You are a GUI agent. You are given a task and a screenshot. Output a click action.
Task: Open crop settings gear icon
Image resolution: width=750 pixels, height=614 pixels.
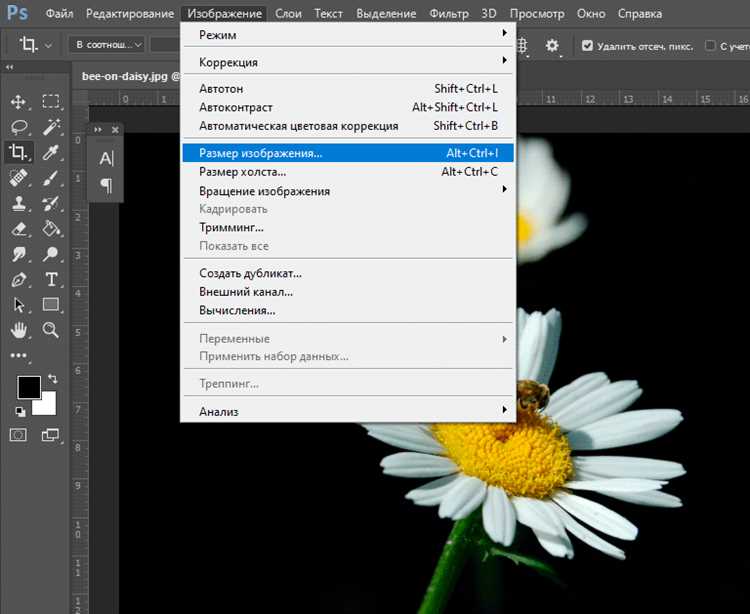tap(552, 46)
